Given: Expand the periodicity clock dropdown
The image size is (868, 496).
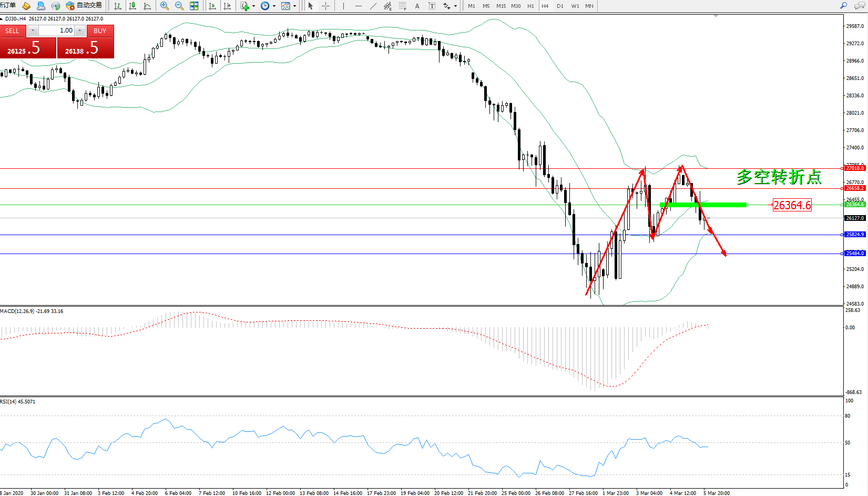Looking at the screenshot, I should coord(274,6).
